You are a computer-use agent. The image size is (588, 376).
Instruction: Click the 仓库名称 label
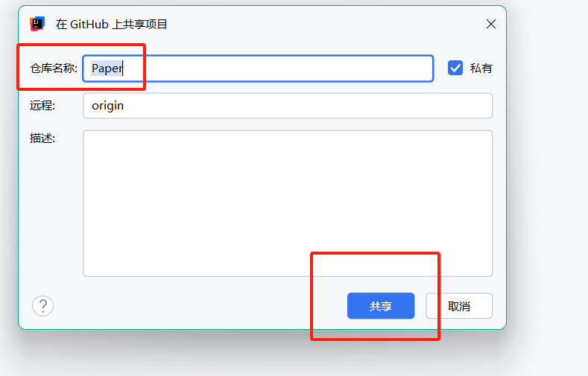click(x=54, y=68)
